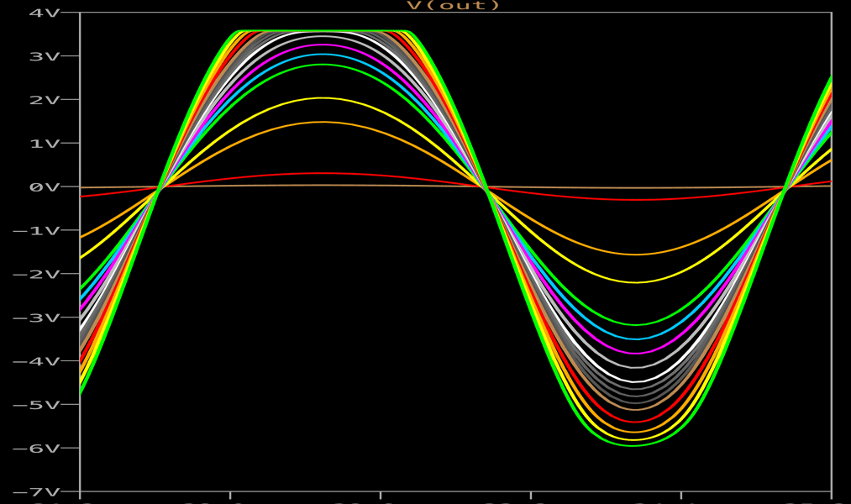
Task: Click the yellow trace peak near 2V
Action: point(323,98)
